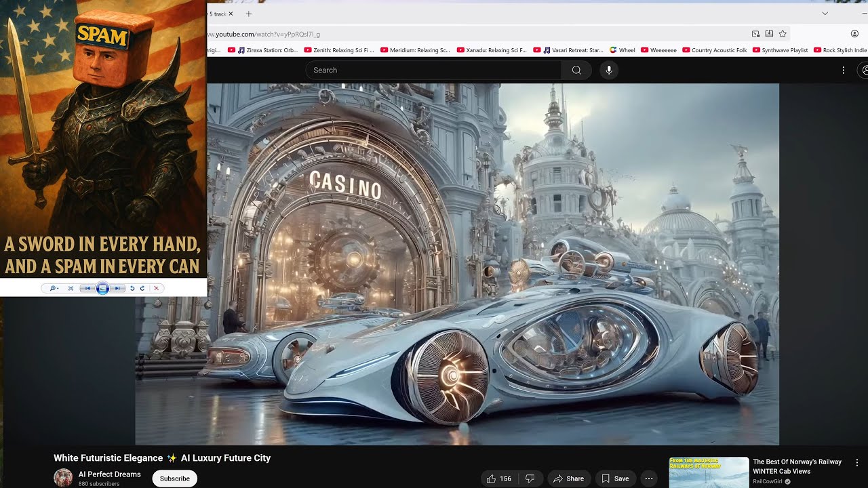868x488 pixels.
Task: Open the more actions menu beside Save
Action: click(649, 479)
